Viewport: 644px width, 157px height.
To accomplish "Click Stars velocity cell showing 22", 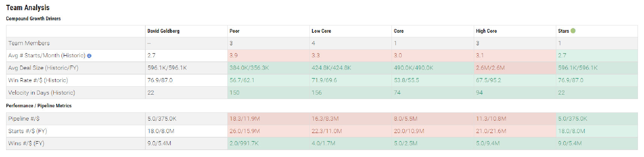I will [597, 93].
